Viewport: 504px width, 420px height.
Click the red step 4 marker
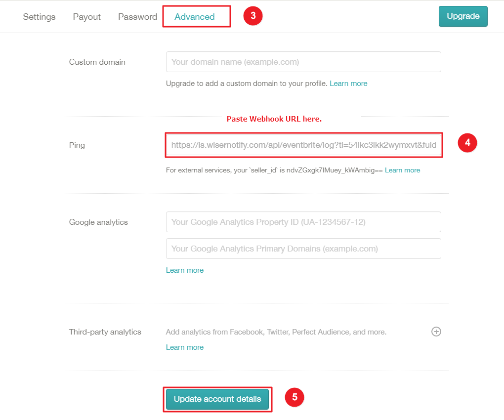pyautogui.click(x=467, y=143)
